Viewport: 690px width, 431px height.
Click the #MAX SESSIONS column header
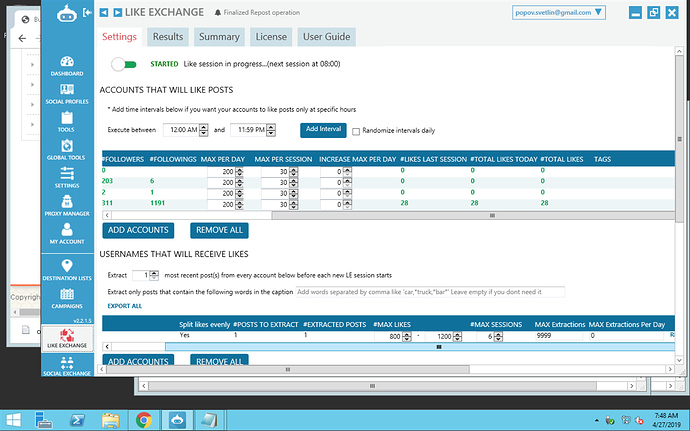(496, 324)
